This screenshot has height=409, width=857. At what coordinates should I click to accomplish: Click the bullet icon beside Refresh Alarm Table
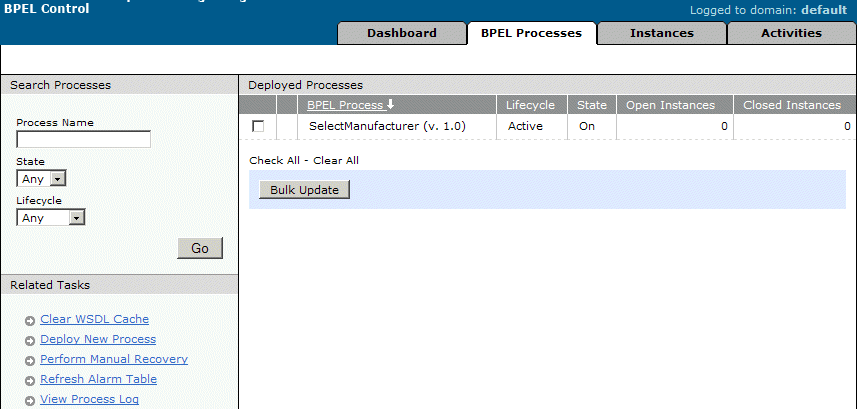(x=30, y=381)
